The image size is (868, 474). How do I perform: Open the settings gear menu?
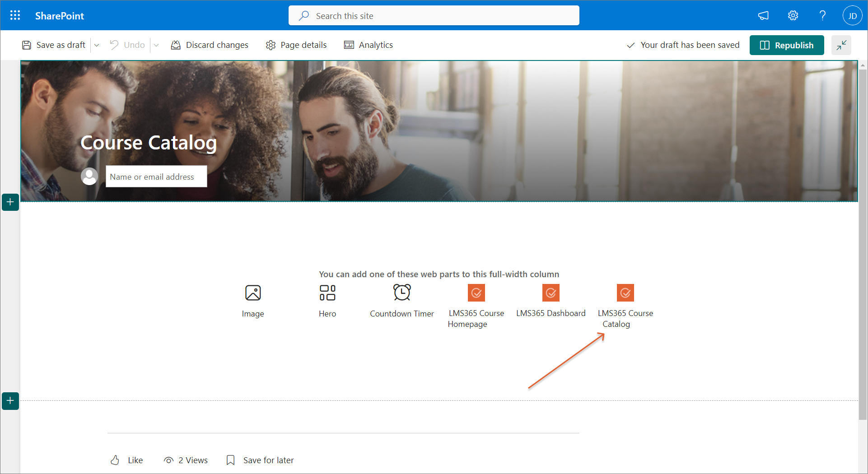[793, 16]
